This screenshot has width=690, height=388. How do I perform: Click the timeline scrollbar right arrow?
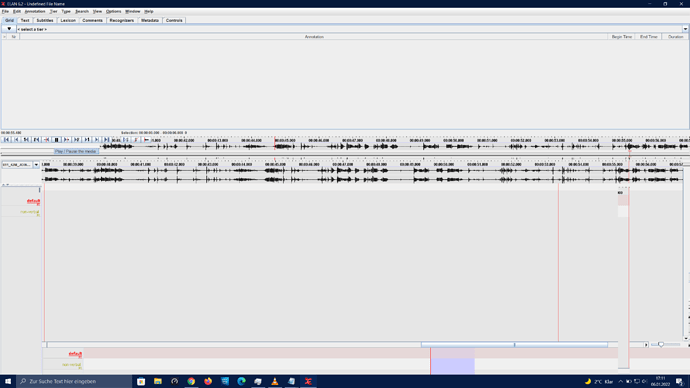coord(646,345)
